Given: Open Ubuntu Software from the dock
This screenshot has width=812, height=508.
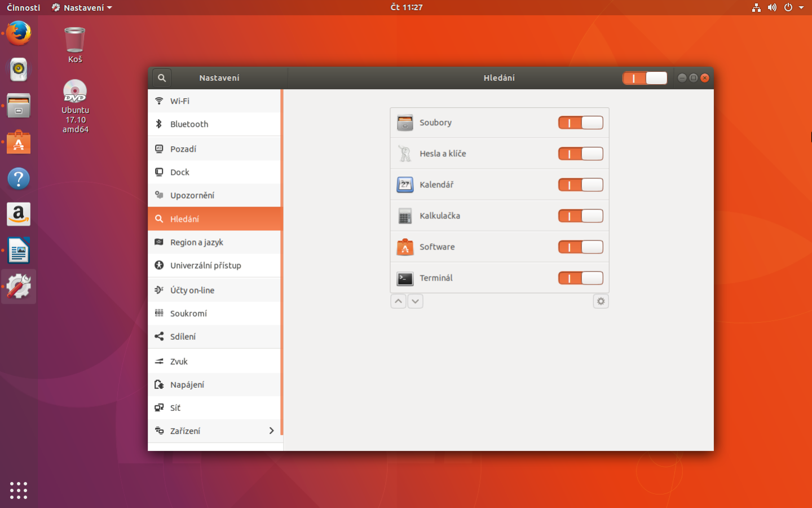Looking at the screenshot, I should tap(19, 142).
